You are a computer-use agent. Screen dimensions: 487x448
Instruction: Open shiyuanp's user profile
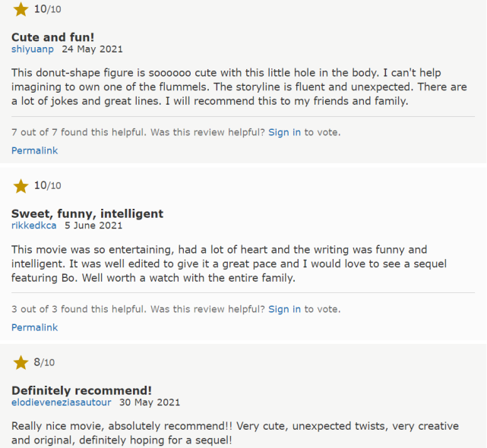(33, 49)
